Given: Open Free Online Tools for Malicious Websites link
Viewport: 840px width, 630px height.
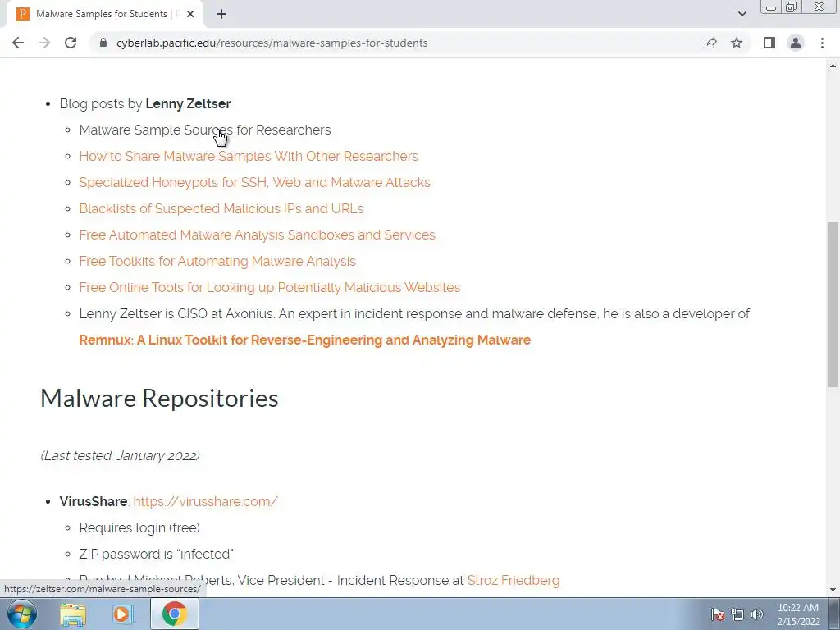Looking at the screenshot, I should 269,287.
